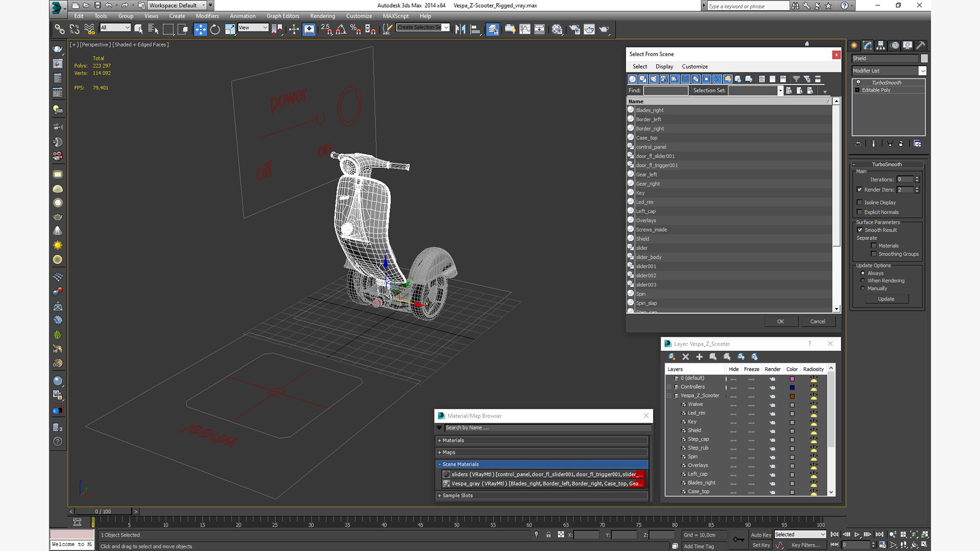Toggle the Render Iters checkbox
This screenshot has height=551, width=980.
(x=860, y=190)
